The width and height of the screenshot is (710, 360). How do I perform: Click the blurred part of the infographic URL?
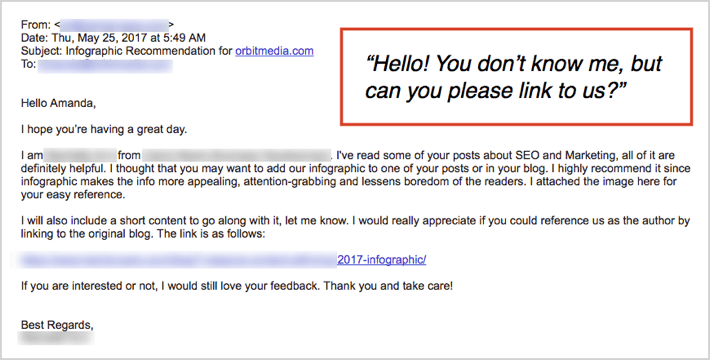pyautogui.click(x=178, y=260)
